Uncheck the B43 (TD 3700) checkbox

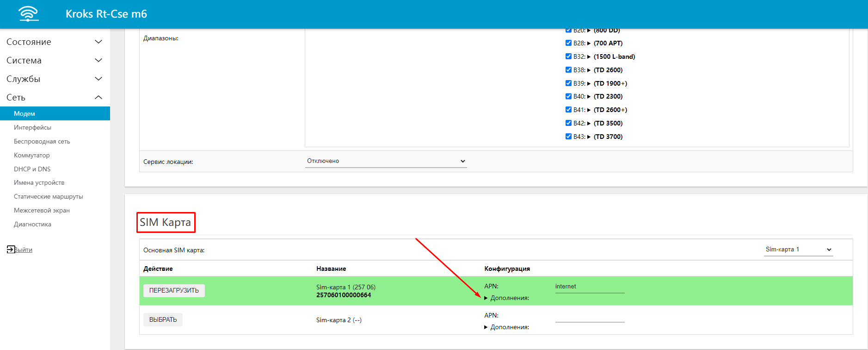point(568,137)
